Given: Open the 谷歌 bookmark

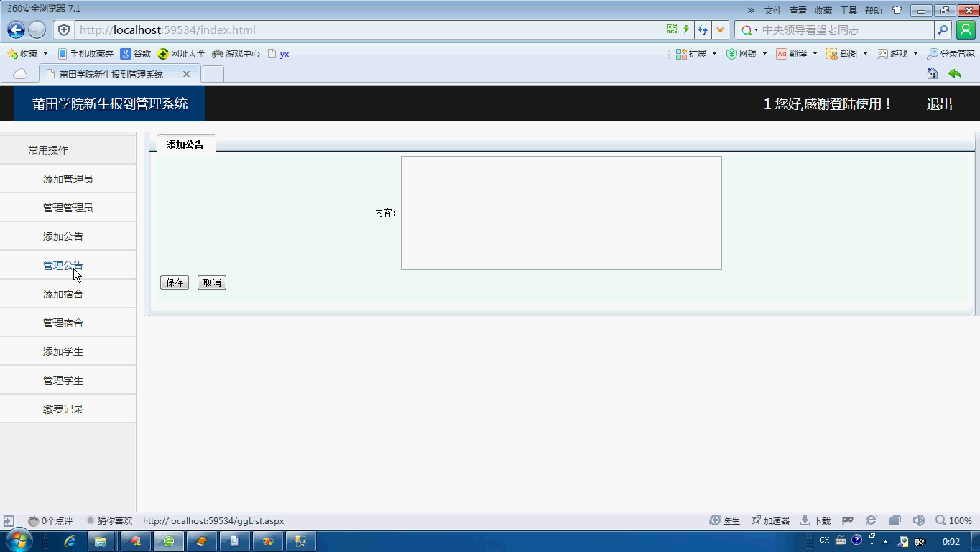Looking at the screenshot, I should tap(136, 54).
